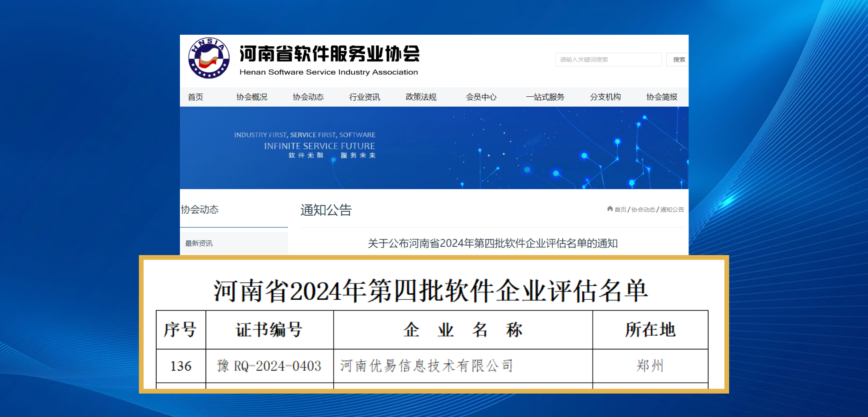Click the home icon in breadcrumb

coord(610,209)
